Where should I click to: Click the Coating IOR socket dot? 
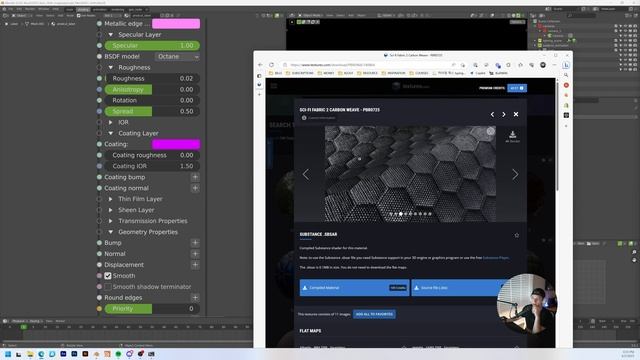point(99,166)
